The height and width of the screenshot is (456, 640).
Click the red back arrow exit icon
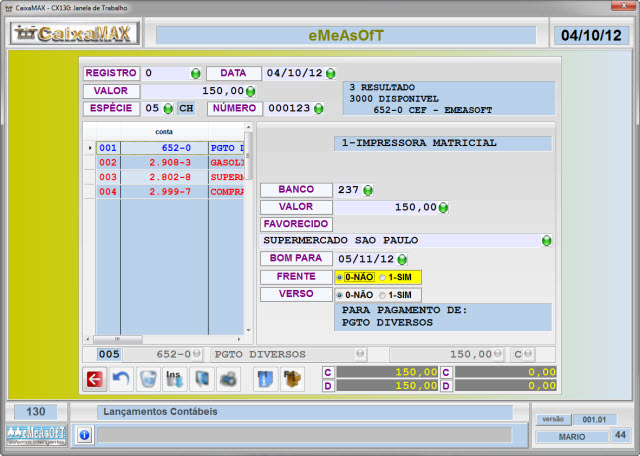coord(95,378)
